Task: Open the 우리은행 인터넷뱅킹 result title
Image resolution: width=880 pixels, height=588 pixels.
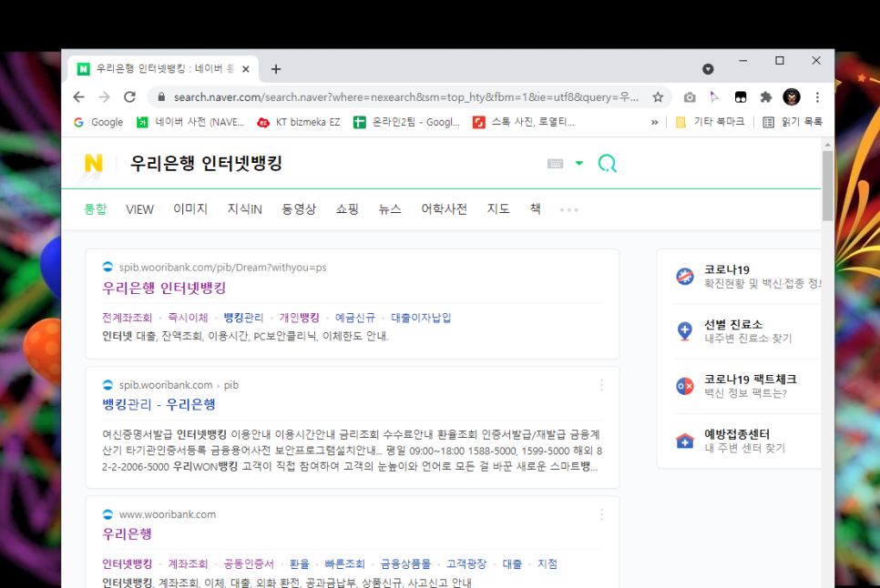Action: click(164, 289)
